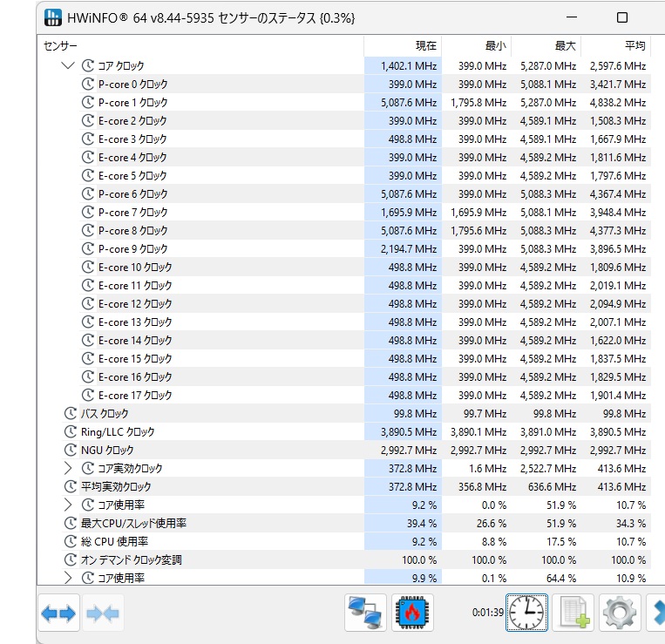Select the E-core 14 クロック row
Viewport: 665px width, 644px height.
coord(364,341)
